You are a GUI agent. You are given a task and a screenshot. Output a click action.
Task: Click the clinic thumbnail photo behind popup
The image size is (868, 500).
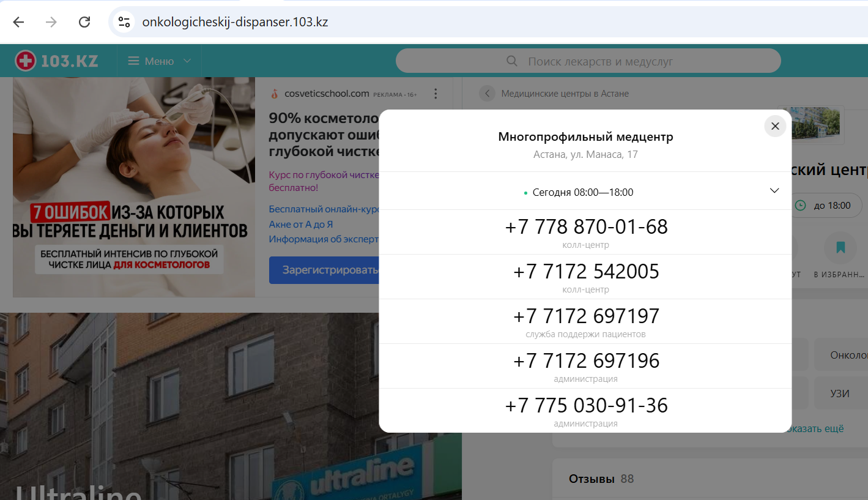click(815, 122)
